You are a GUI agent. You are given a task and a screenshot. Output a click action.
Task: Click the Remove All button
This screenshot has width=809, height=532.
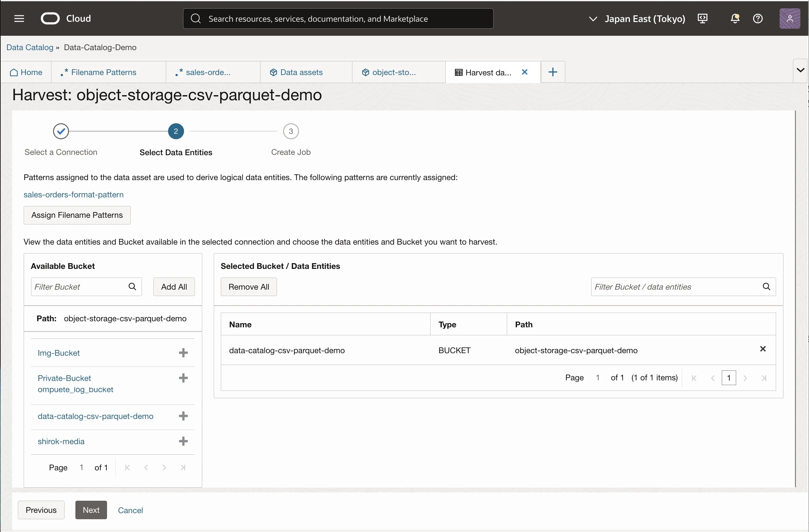(x=249, y=287)
